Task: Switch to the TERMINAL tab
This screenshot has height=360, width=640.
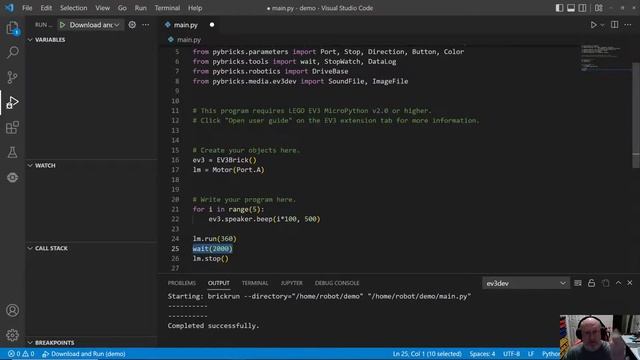Action: (255, 283)
